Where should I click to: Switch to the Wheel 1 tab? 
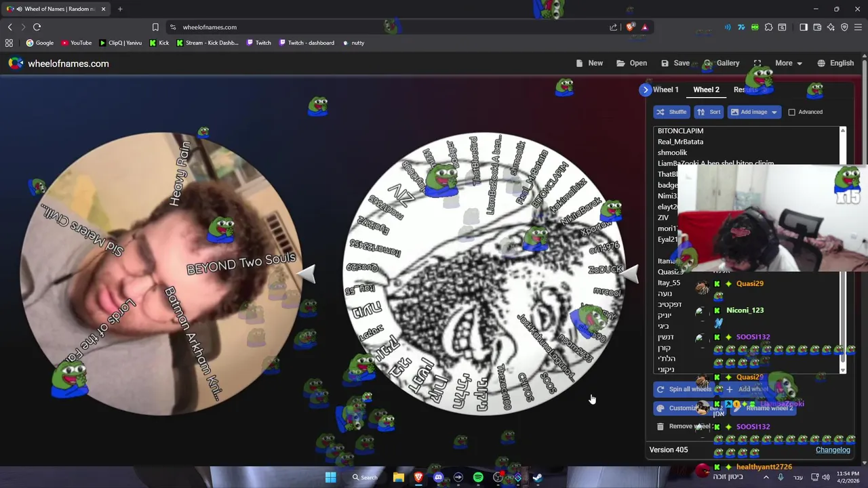(x=665, y=89)
